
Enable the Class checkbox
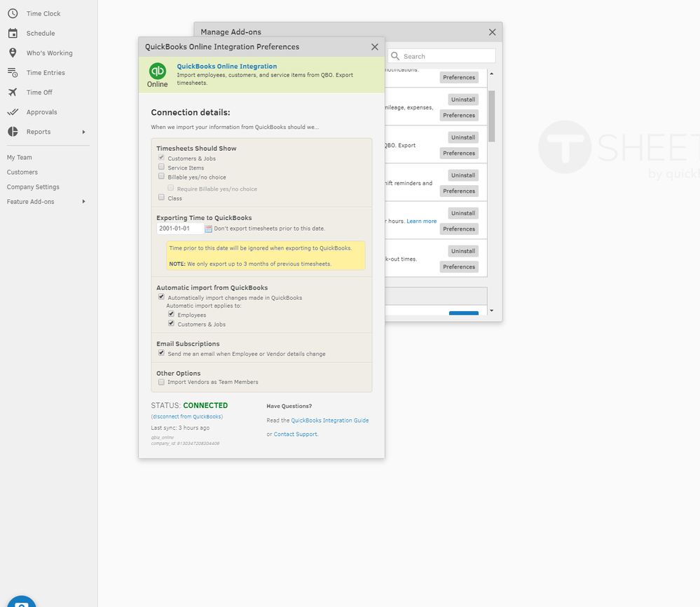point(161,197)
